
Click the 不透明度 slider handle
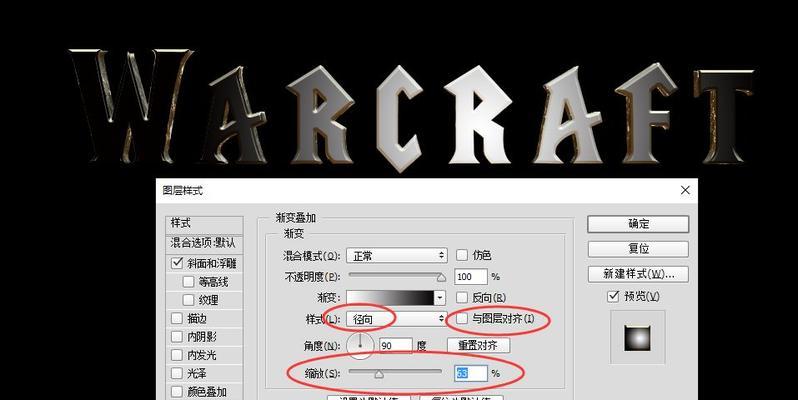point(441,277)
